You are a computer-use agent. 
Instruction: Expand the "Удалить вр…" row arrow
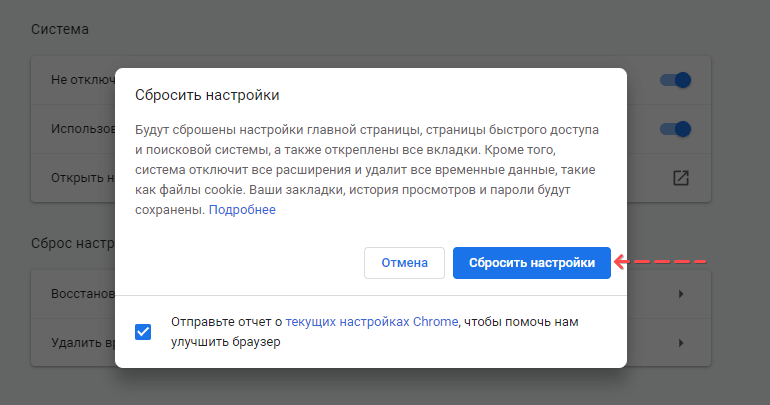click(x=680, y=343)
